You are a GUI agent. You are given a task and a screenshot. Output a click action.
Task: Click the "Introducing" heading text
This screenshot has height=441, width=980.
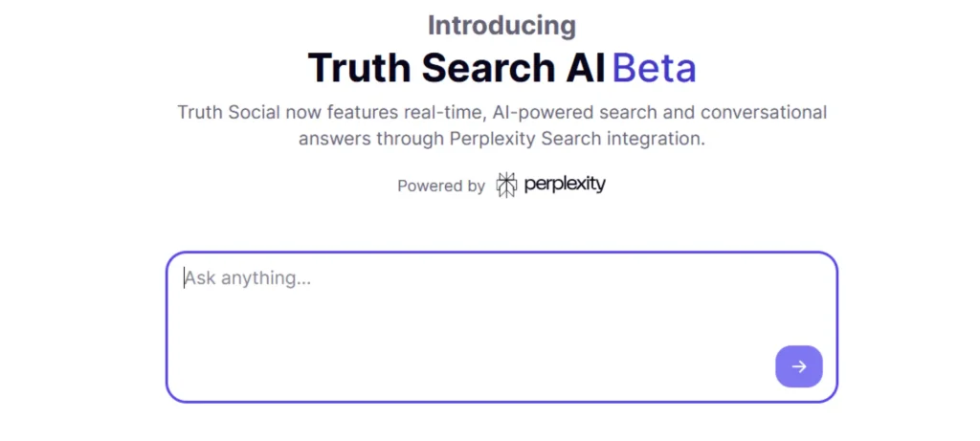click(501, 25)
